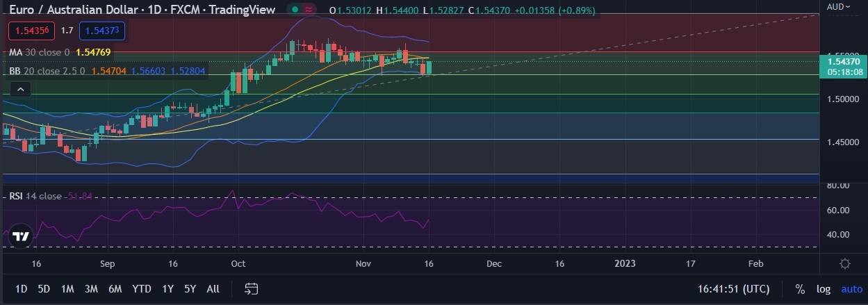Click the green market status dot
The height and width of the screenshot is (305, 868).
pyautogui.click(x=295, y=10)
